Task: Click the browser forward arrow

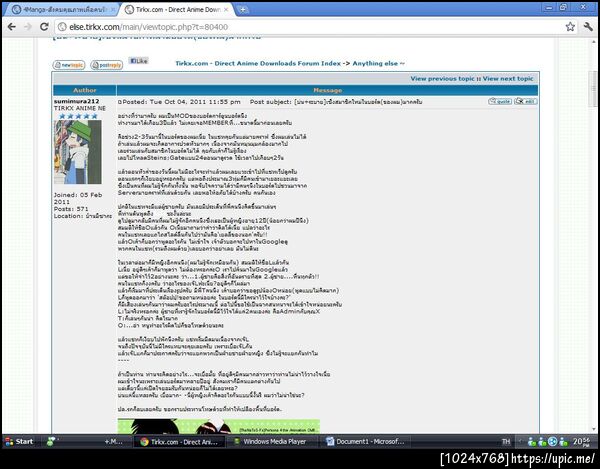Action: point(28,27)
